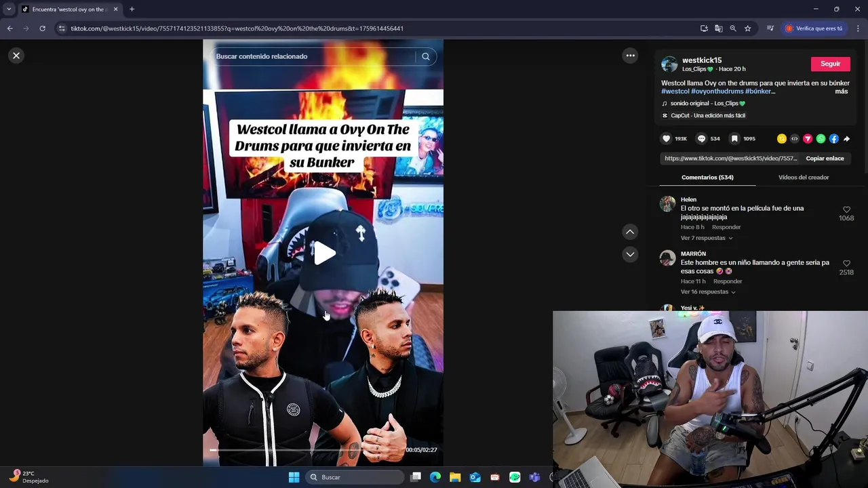Open Chrome three-dot menu
868x488 pixels.
pyautogui.click(x=858, y=28)
